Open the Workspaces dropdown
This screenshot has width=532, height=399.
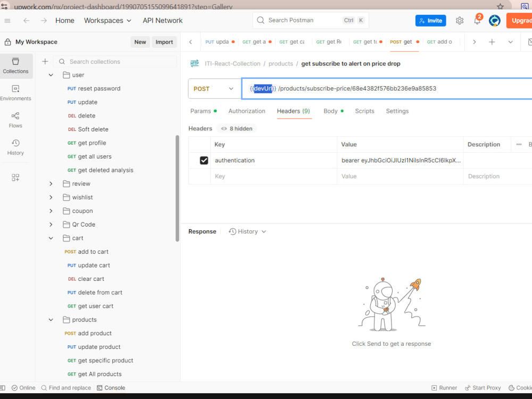(x=107, y=21)
